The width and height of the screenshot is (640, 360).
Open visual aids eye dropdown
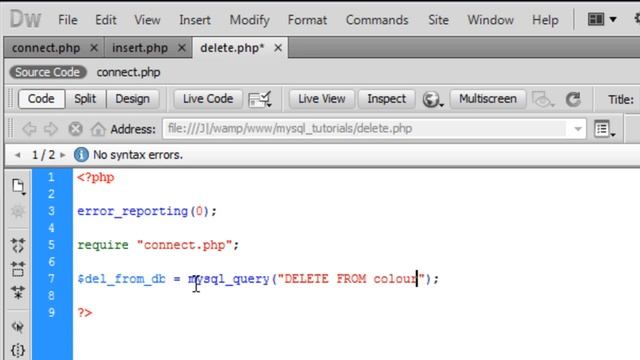(543, 99)
